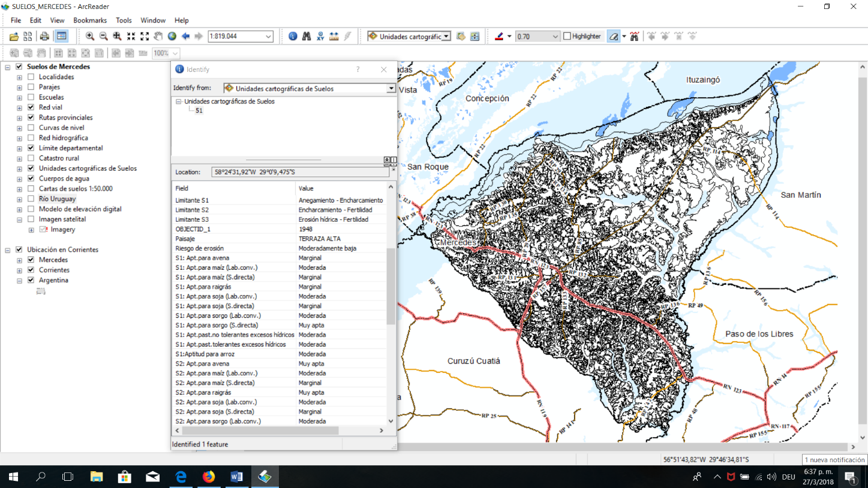This screenshot has height=488, width=868.
Task: Expand the Imagery layer tree node
Action: point(31,230)
